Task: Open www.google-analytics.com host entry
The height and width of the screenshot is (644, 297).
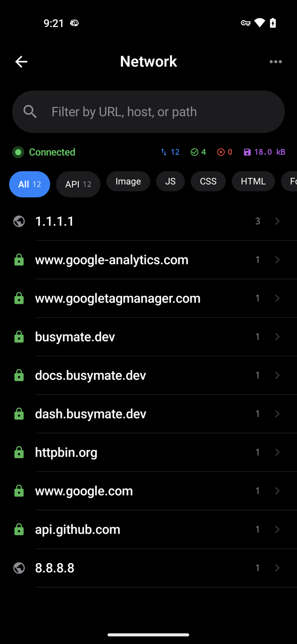Action: (x=148, y=260)
